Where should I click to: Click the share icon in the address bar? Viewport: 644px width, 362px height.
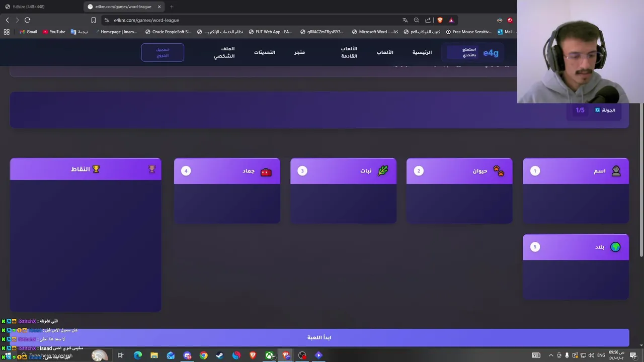tap(428, 20)
